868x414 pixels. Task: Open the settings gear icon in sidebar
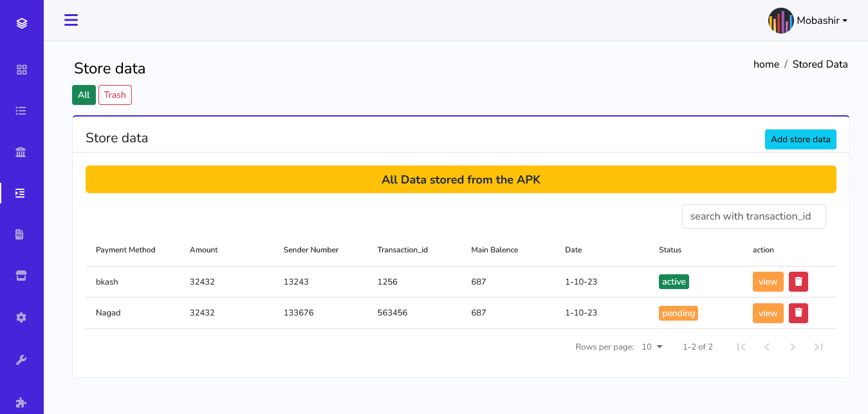(21, 317)
